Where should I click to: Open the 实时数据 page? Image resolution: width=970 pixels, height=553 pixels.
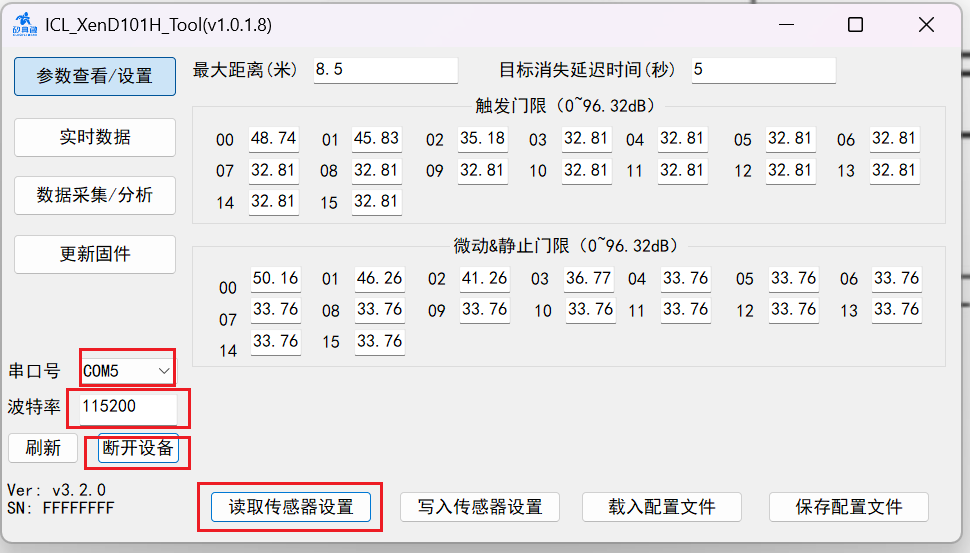click(x=95, y=137)
